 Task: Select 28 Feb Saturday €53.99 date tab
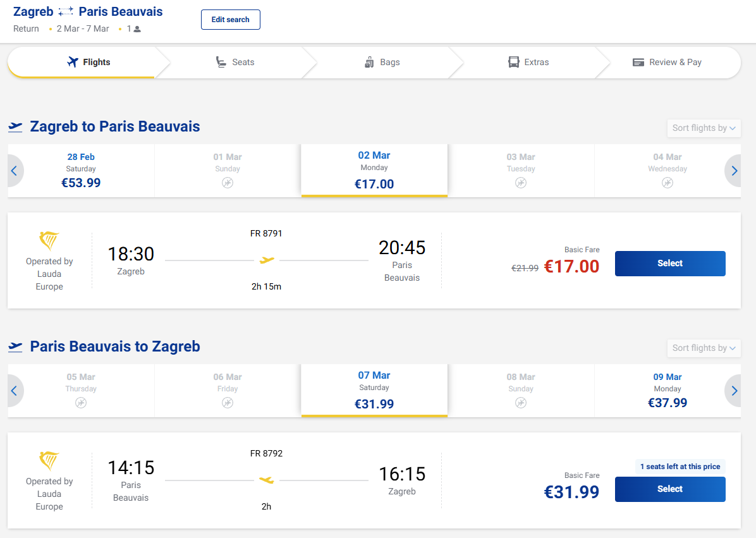tap(81, 171)
